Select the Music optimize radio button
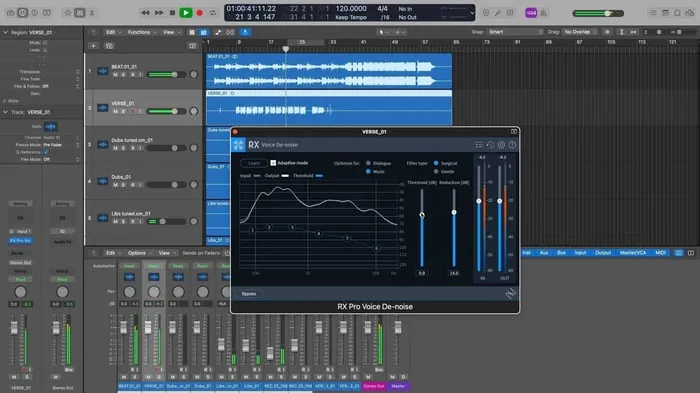 click(x=368, y=171)
